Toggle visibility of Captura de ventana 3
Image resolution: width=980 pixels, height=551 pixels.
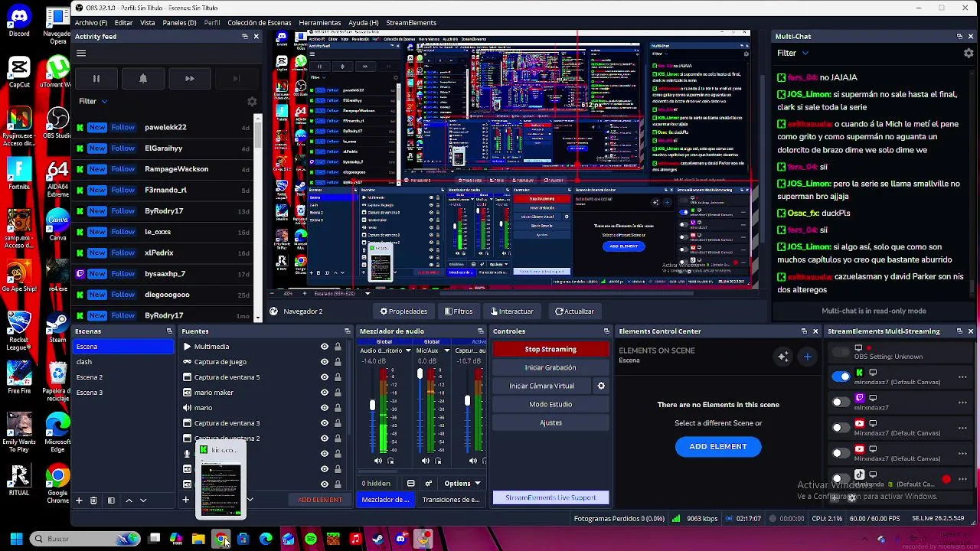tap(325, 423)
